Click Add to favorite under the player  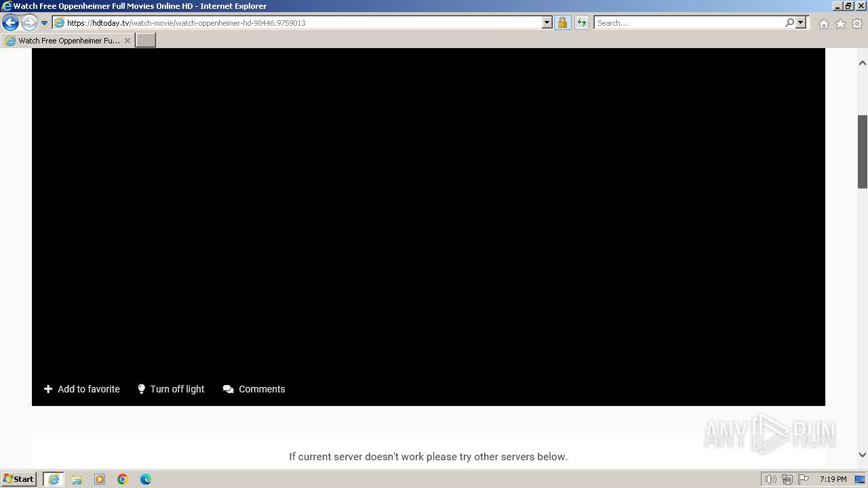82,389
